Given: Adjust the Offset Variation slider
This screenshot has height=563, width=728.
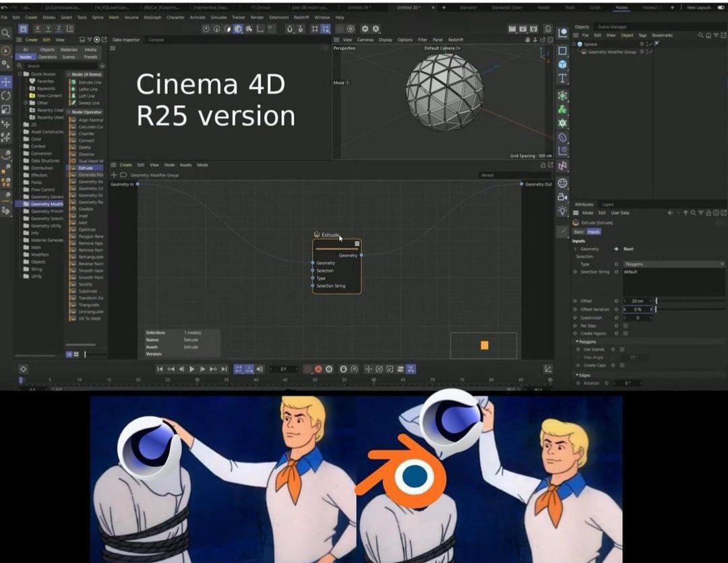Looking at the screenshot, I should pos(690,309).
